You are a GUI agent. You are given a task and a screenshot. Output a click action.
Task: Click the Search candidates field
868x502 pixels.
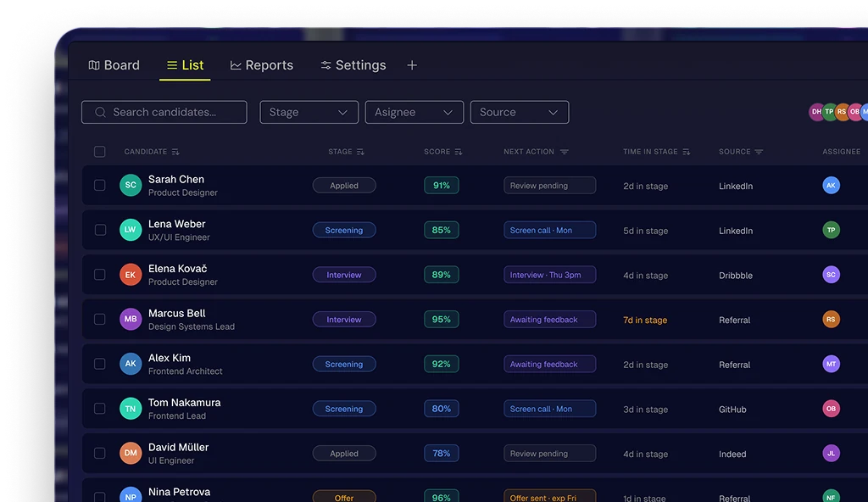(x=164, y=112)
